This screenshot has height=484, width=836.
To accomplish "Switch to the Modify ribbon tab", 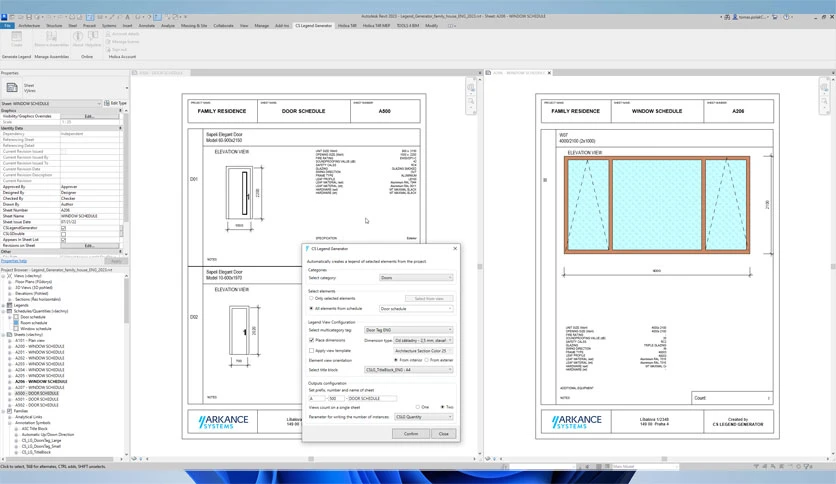I will click(431, 26).
